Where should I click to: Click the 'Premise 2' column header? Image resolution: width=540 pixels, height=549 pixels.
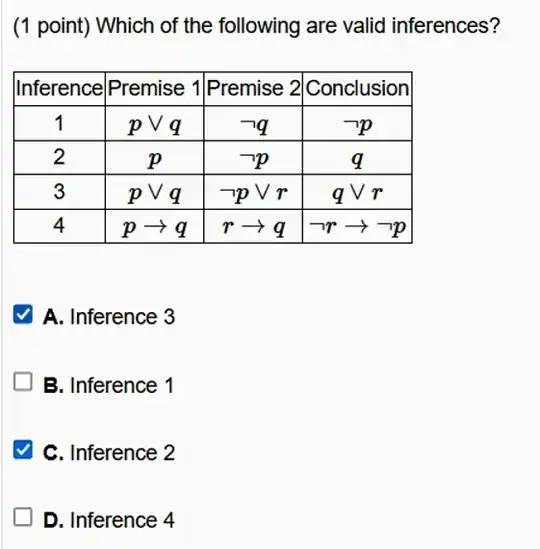pyautogui.click(x=253, y=89)
